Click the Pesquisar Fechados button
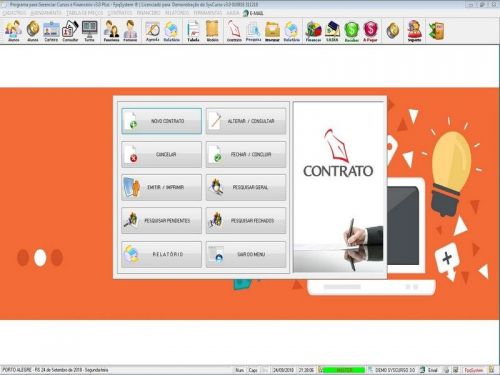 (246, 221)
